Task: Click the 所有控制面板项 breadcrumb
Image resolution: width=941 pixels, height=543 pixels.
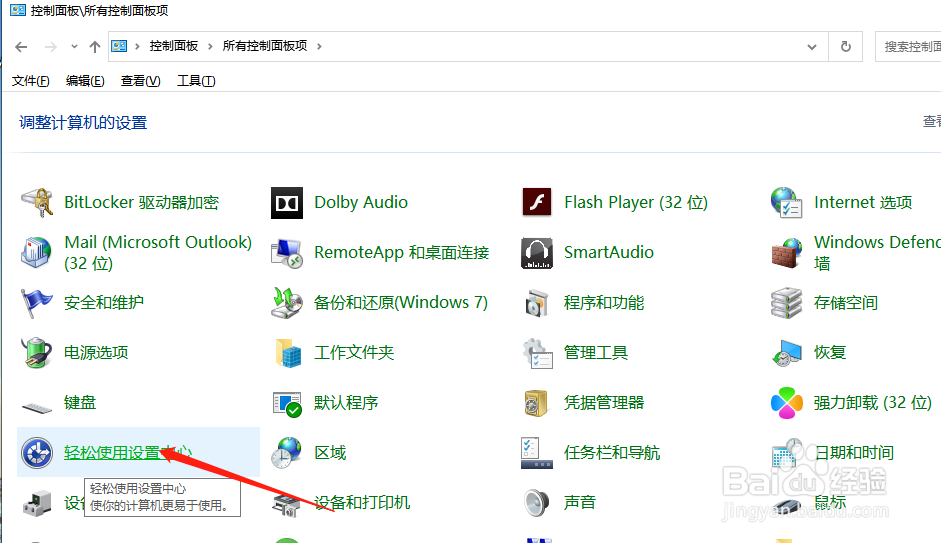Action: (x=265, y=46)
